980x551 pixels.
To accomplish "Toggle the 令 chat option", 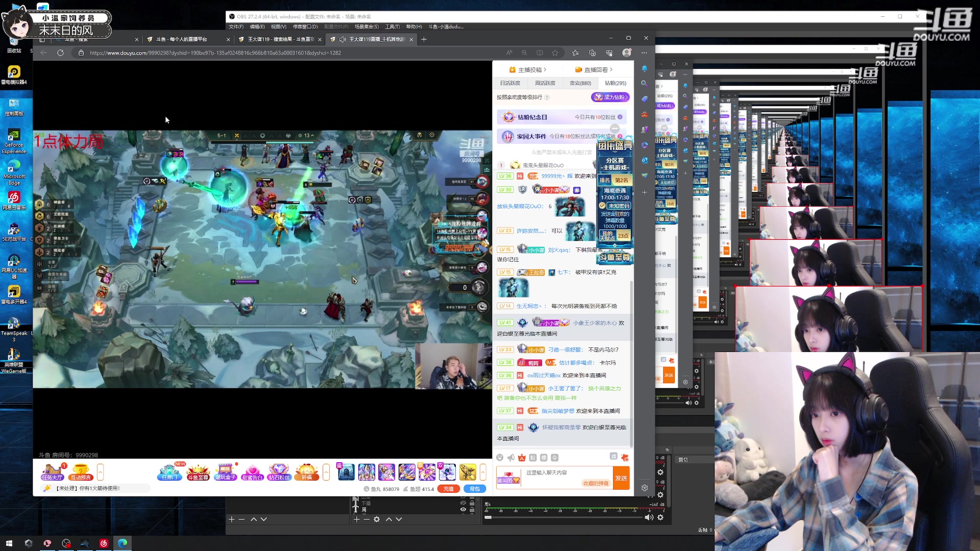I will pyautogui.click(x=555, y=458).
